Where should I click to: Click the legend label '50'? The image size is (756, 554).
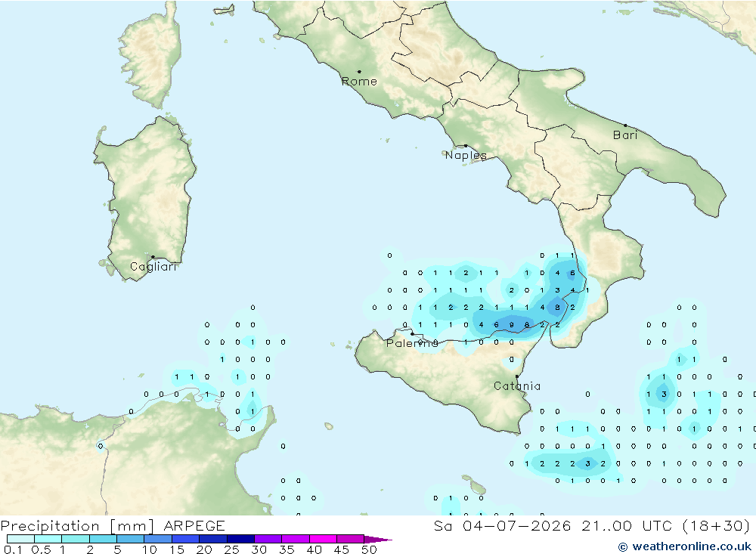click(370, 549)
